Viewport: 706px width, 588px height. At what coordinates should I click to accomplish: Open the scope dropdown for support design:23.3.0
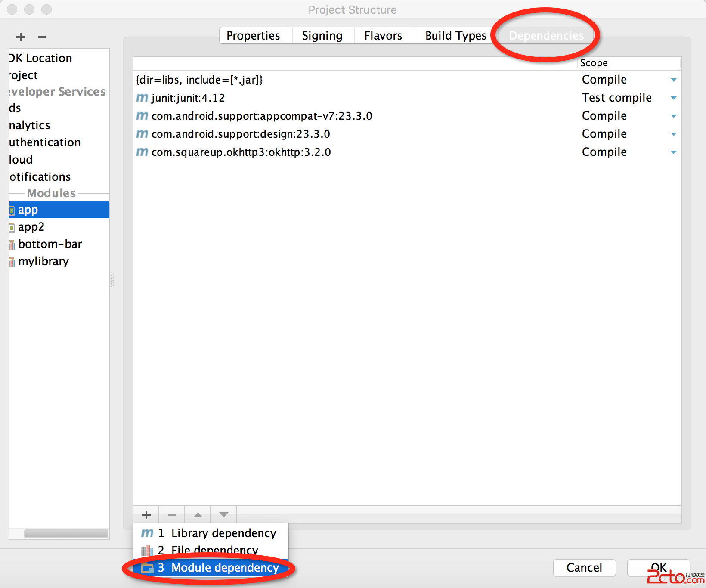[674, 134]
